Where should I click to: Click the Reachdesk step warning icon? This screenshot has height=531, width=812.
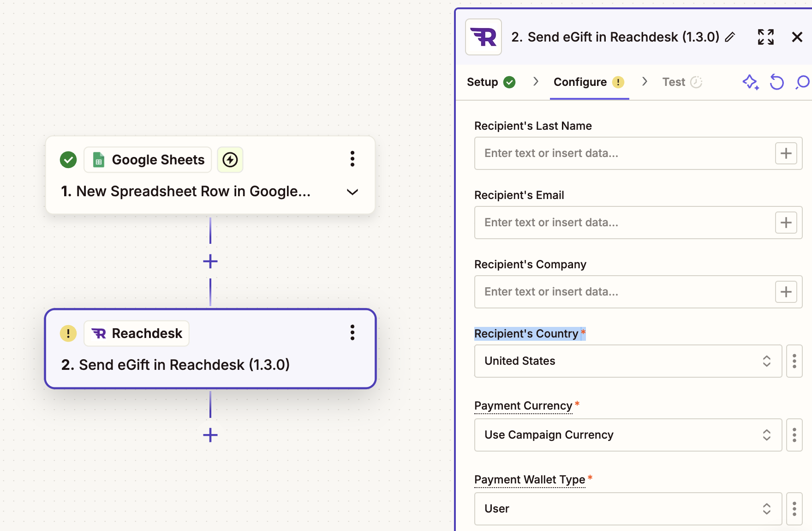point(68,333)
